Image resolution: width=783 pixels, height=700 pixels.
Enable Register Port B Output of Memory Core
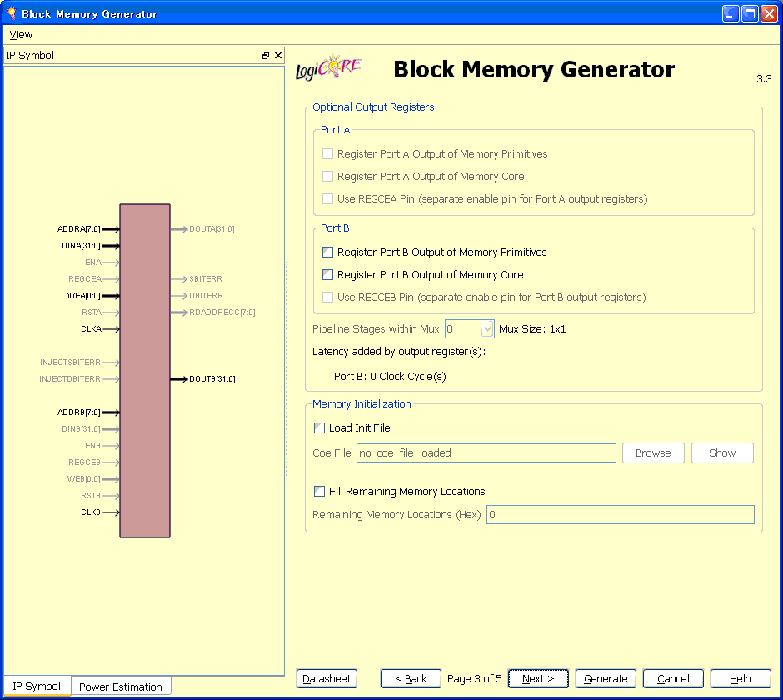[327, 275]
